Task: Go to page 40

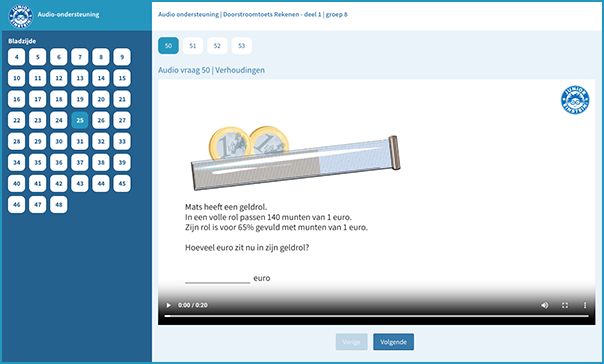Action: click(x=17, y=184)
